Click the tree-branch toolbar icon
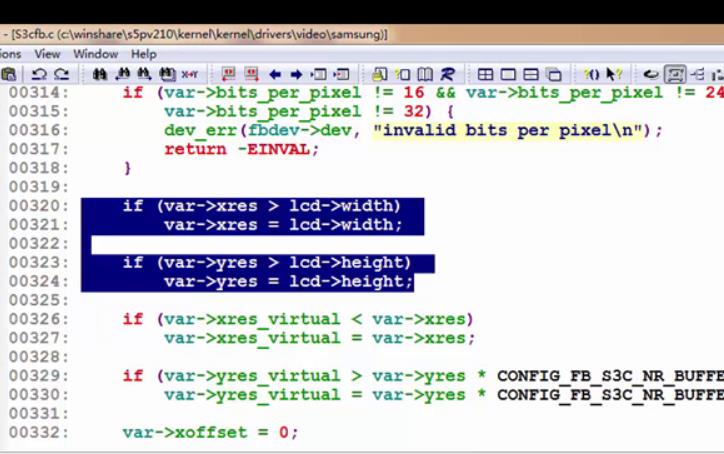The width and height of the screenshot is (724, 454). [x=698, y=74]
